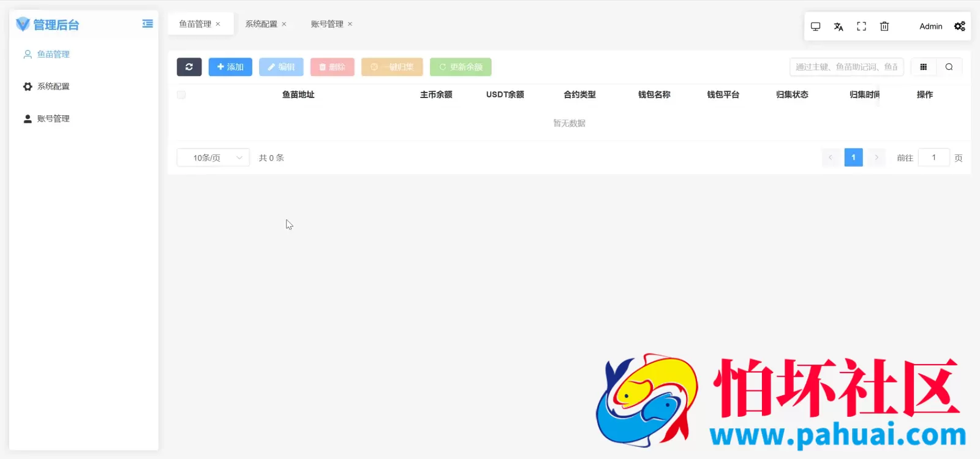This screenshot has height=459, width=980.
Task: Click the 鱼苗地址 column header
Action: click(x=298, y=94)
